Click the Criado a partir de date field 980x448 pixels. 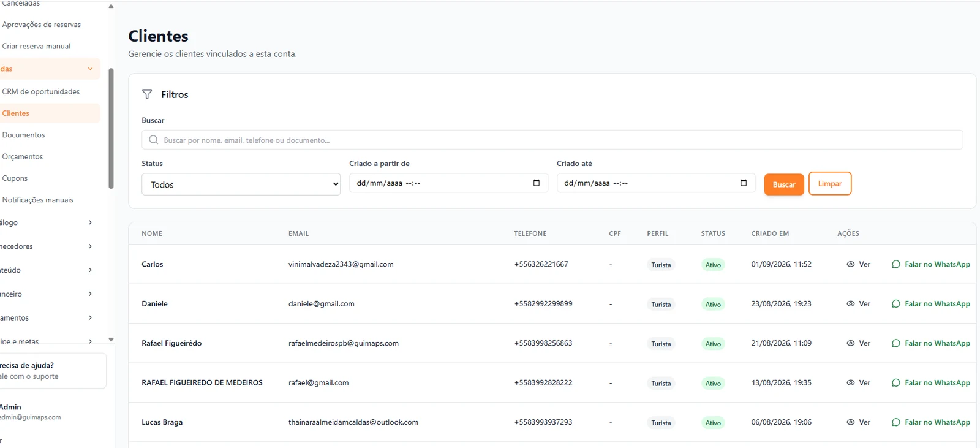448,183
